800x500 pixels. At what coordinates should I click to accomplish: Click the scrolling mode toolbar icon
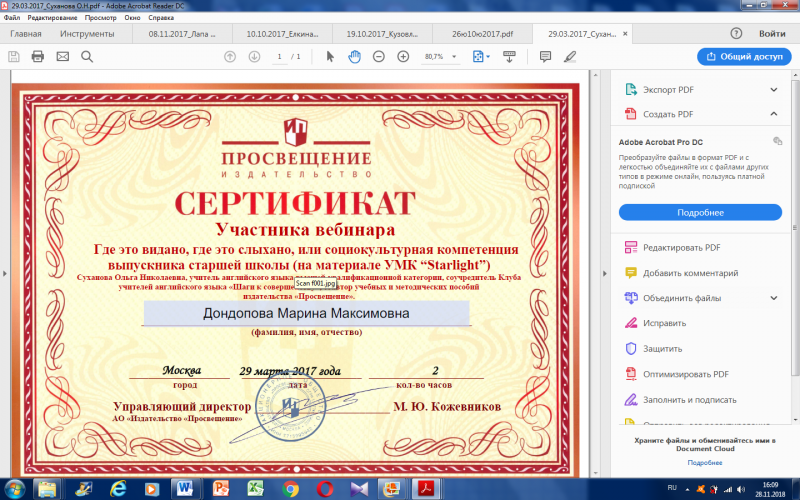509,57
